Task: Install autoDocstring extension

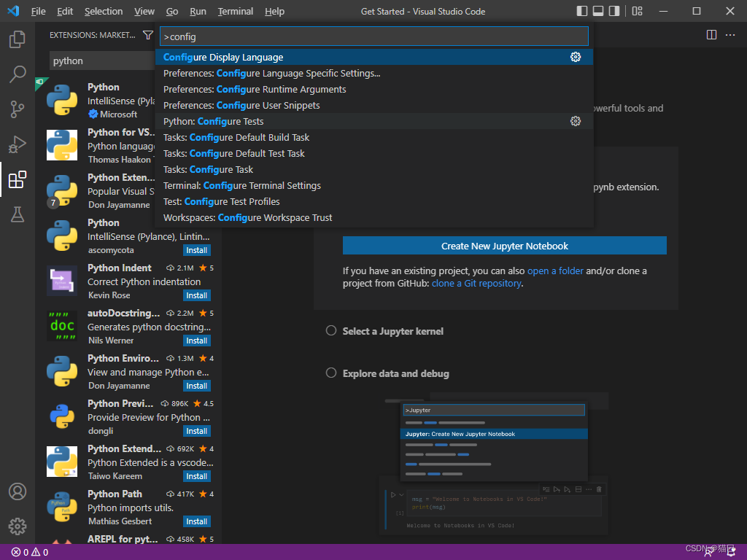Action: click(197, 341)
